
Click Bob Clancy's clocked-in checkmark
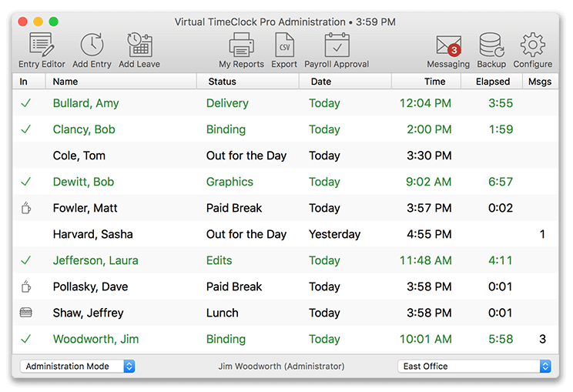(25, 129)
